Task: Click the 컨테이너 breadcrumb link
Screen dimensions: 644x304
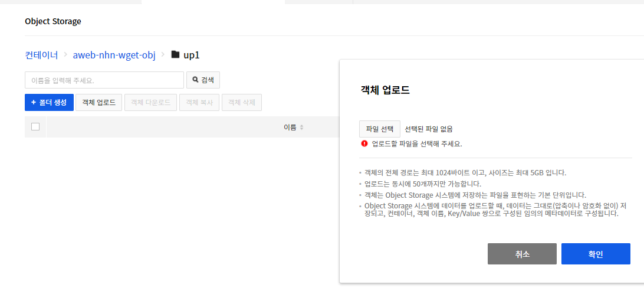Action: [41, 55]
